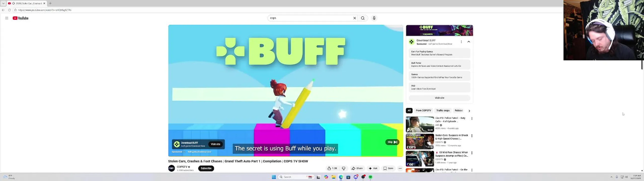Click the taskbar Search box
Screen dimensions: 644x181
[x=296, y=177]
